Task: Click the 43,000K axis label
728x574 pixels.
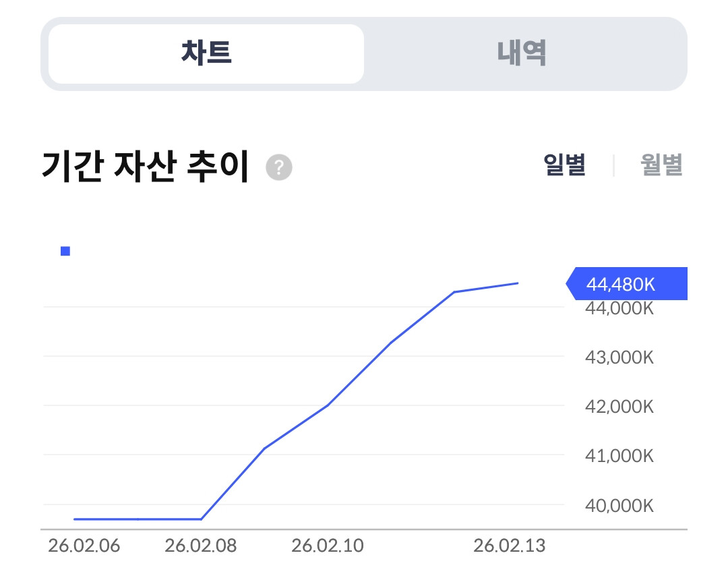Action: pyautogui.click(x=620, y=357)
